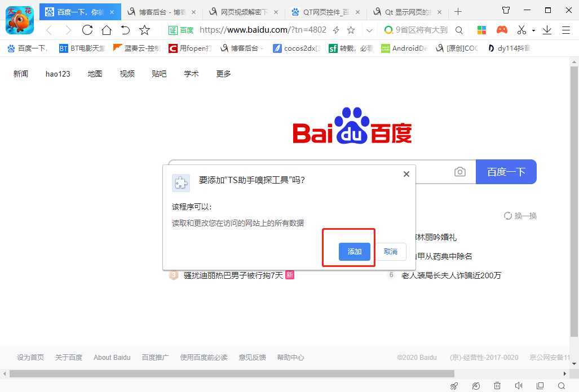This screenshot has width=579, height=392.
Task: Click the undo/restore closed tab icon
Action: tap(126, 30)
